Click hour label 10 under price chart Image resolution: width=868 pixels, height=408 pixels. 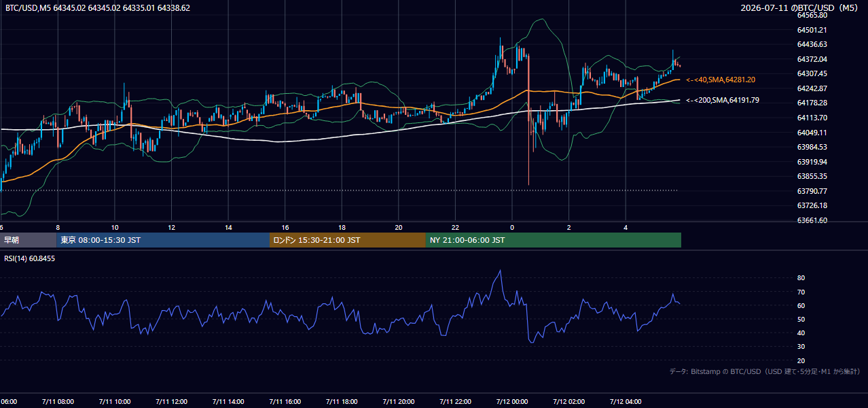pos(115,228)
